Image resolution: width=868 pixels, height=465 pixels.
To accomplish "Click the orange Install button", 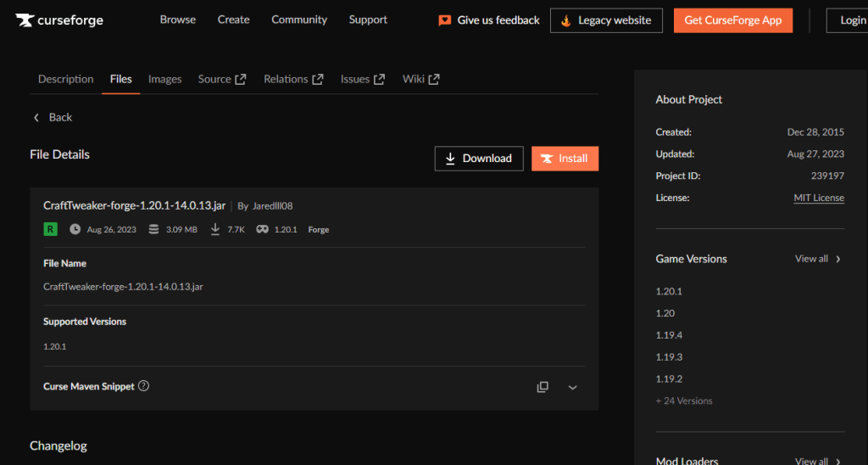I will click(x=565, y=159).
